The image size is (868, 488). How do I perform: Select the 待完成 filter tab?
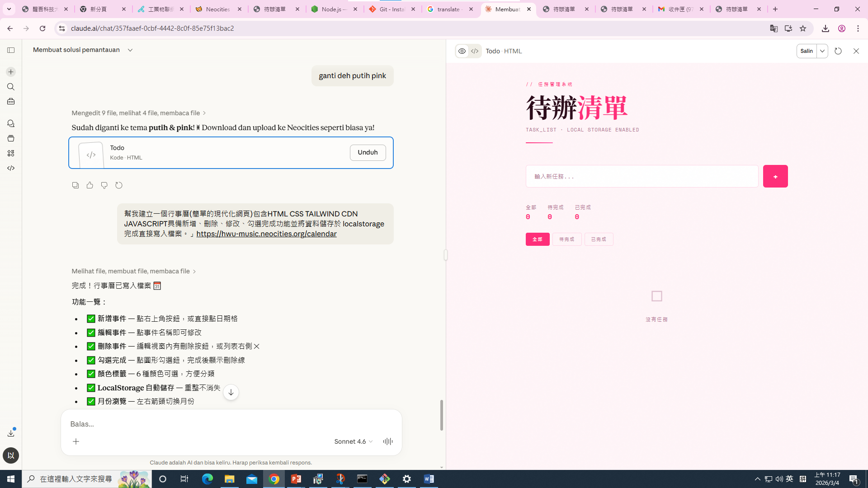[x=566, y=239]
